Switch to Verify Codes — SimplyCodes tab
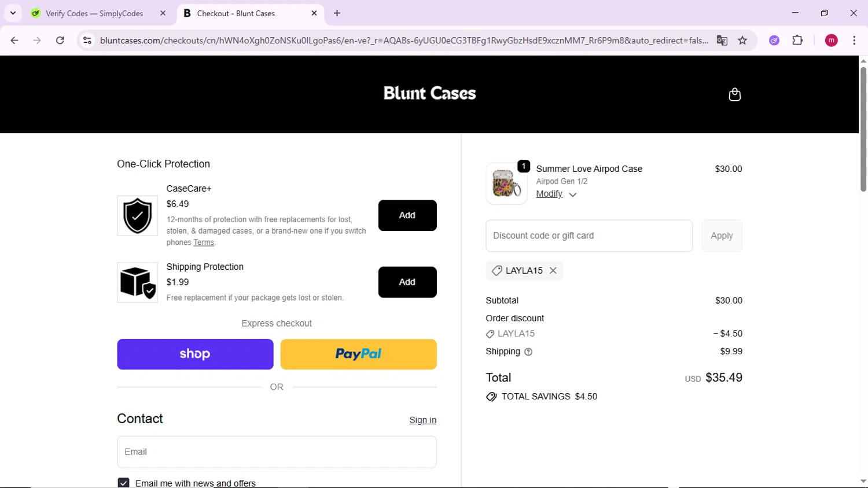Image resolution: width=868 pixels, height=488 pixels. tap(94, 13)
